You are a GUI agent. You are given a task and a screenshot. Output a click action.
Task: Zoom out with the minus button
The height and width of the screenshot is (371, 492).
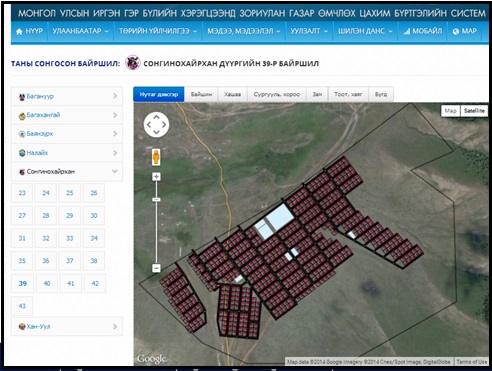click(156, 268)
